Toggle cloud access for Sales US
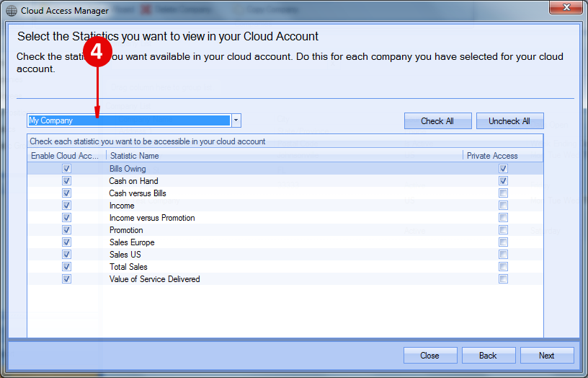This screenshot has width=588, height=378. click(67, 255)
